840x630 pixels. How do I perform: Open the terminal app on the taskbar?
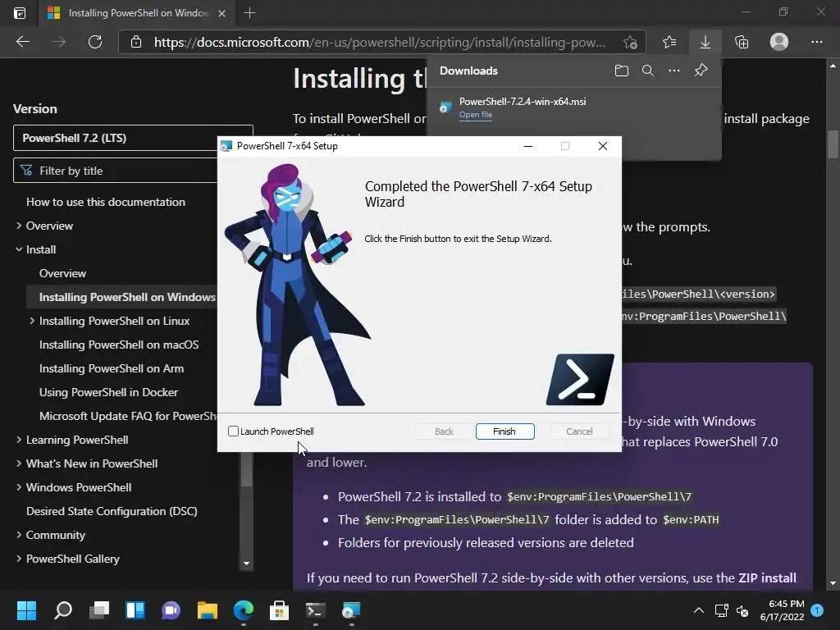[315, 610]
